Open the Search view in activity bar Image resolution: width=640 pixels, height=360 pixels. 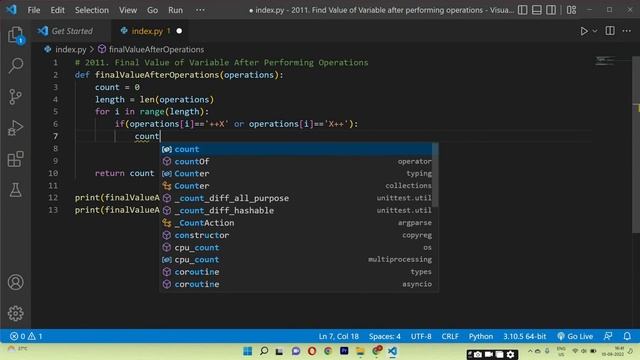tap(16, 65)
